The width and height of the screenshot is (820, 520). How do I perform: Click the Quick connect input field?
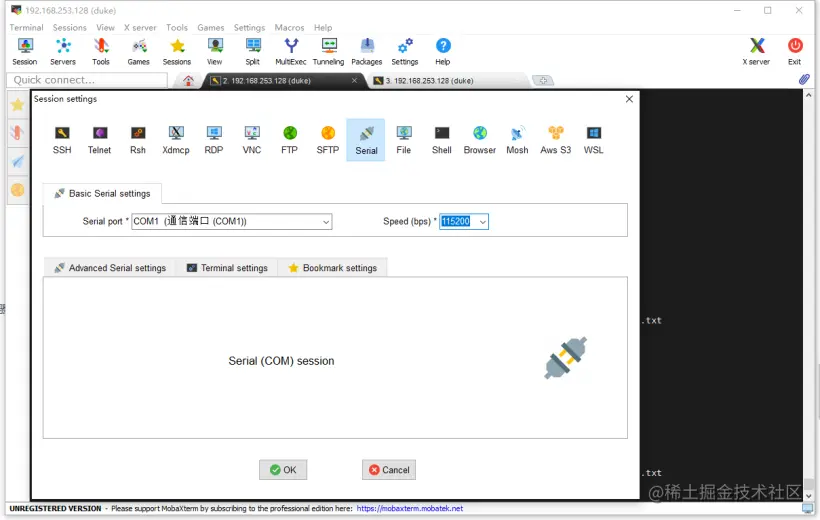pos(87,80)
